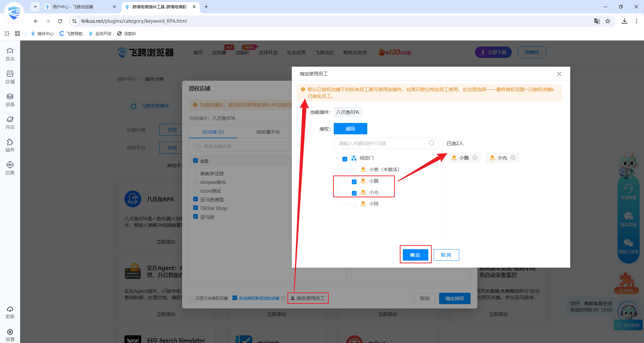Click the search icon in the member filter

pyautogui.click(x=432, y=143)
